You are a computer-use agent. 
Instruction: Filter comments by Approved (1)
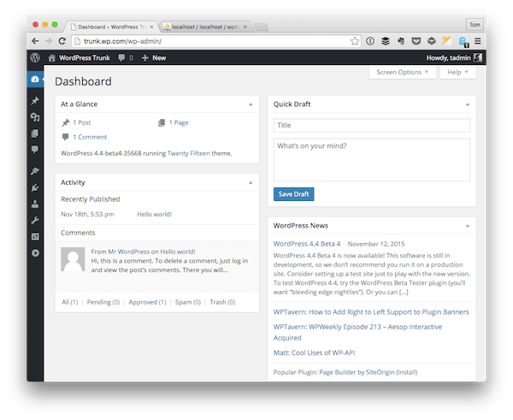pyautogui.click(x=147, y=302)
